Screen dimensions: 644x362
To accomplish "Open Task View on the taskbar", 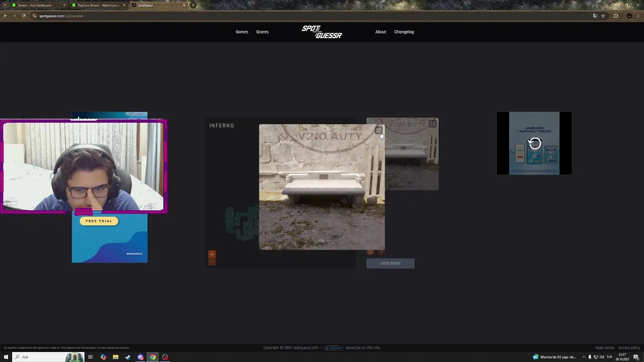I will [x=91, y=357].
